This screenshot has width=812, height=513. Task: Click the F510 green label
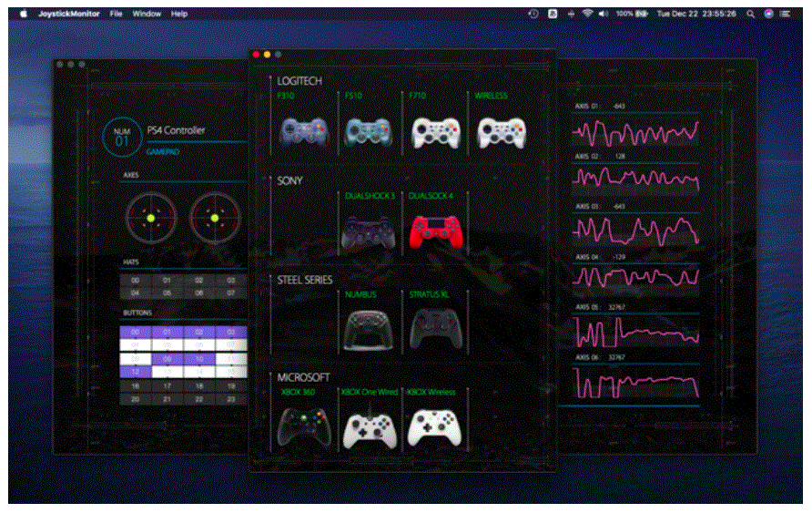[x=354, y=96]
